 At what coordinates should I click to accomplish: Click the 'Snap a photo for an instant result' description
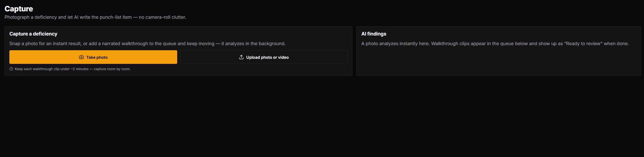point(45,43)
